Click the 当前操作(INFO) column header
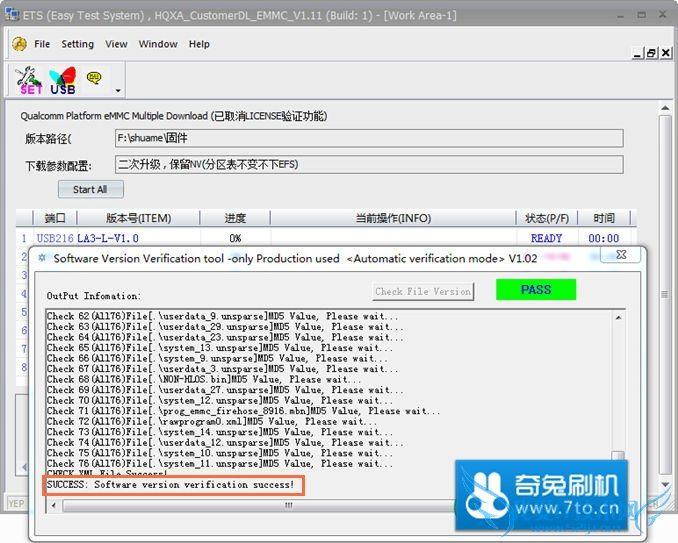Screen dimensions: 678x543 pos(393,218)
